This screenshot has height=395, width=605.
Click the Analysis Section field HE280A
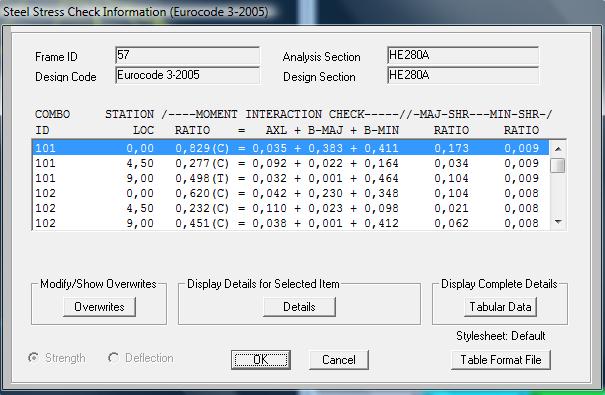coord(463,55)
